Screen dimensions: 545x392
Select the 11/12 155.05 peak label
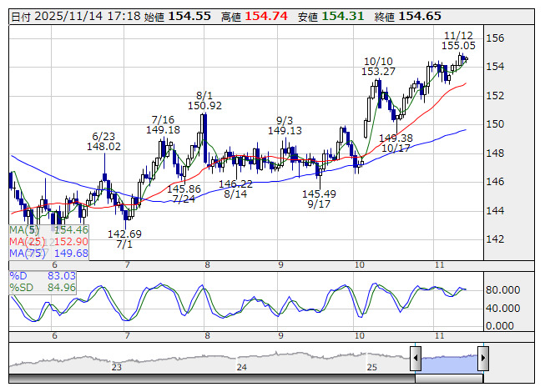458,40
